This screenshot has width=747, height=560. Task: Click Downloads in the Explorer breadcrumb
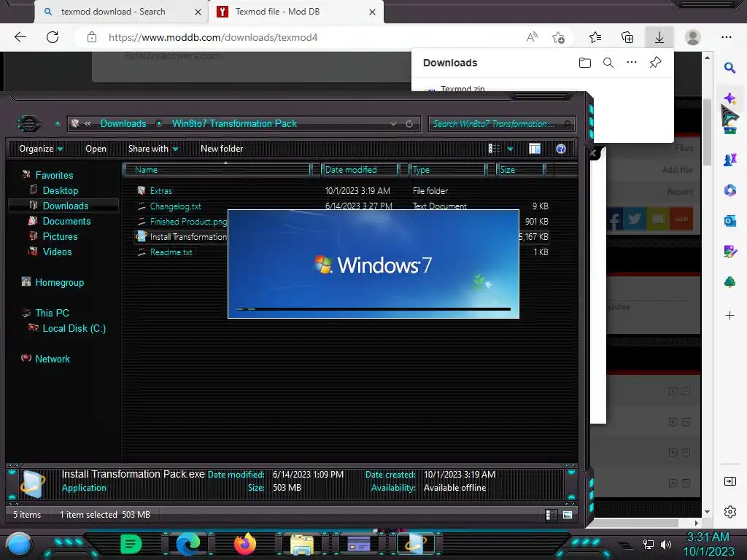click(123, 123)
